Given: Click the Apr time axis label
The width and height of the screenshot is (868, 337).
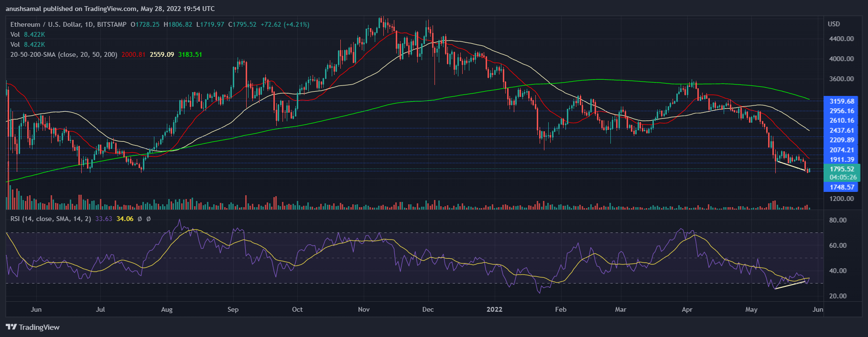Looking at the screenshot, I should pos(687,309).
